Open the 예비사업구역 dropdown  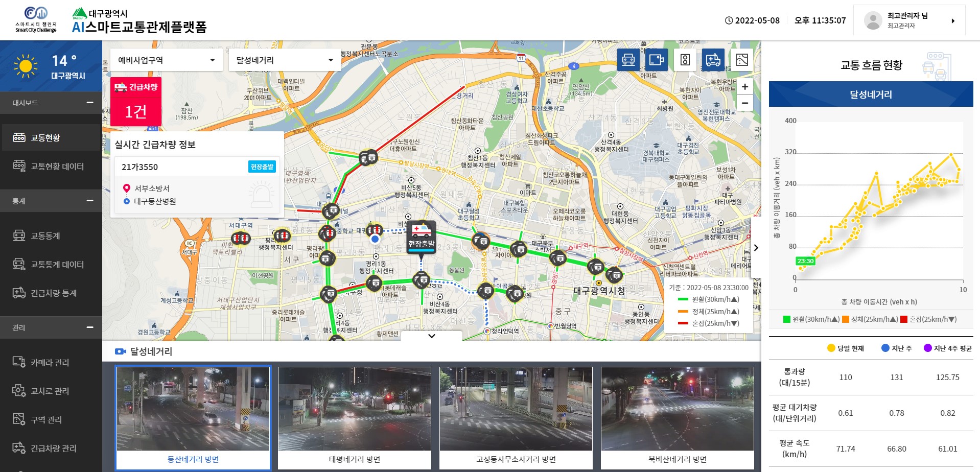click(166, 60)
